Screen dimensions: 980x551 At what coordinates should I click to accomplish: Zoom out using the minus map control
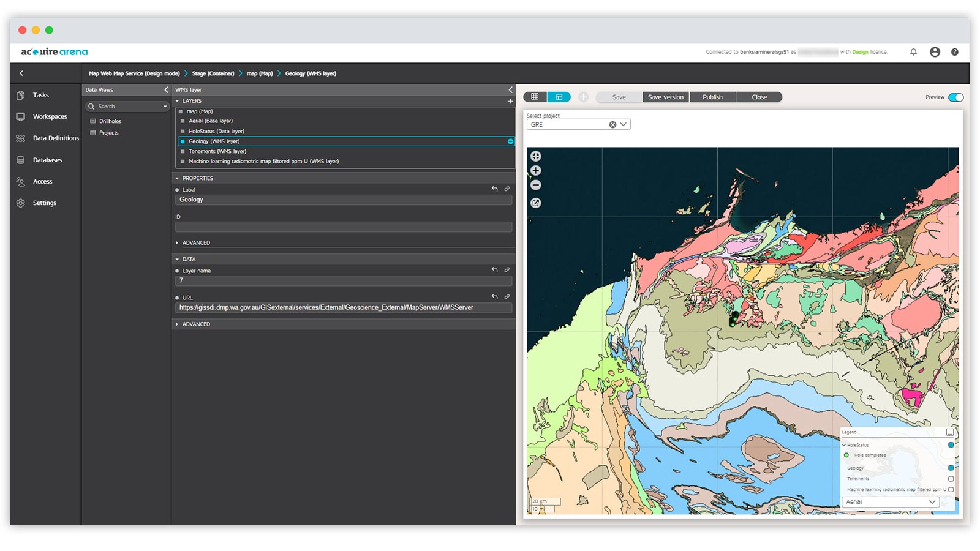click(536, 184)
